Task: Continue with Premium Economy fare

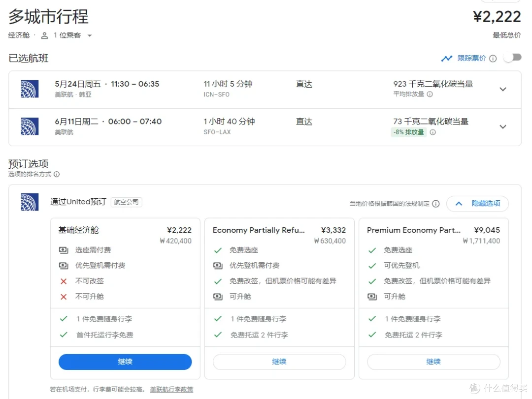Action: 433,362
